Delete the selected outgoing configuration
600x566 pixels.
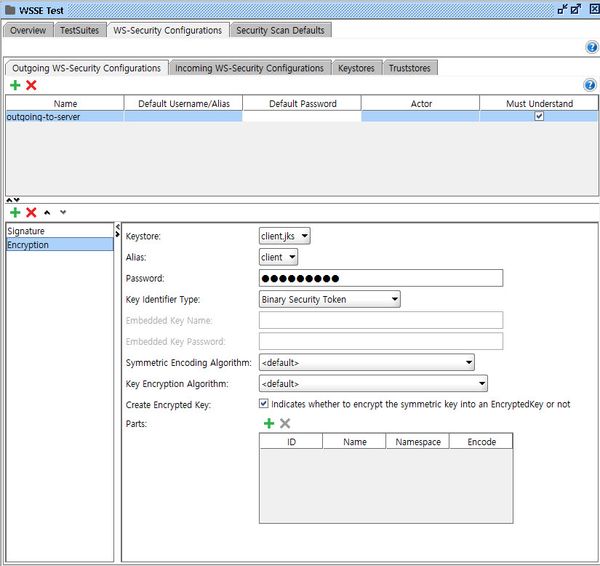pyautogui.click(x=31, y=85)
